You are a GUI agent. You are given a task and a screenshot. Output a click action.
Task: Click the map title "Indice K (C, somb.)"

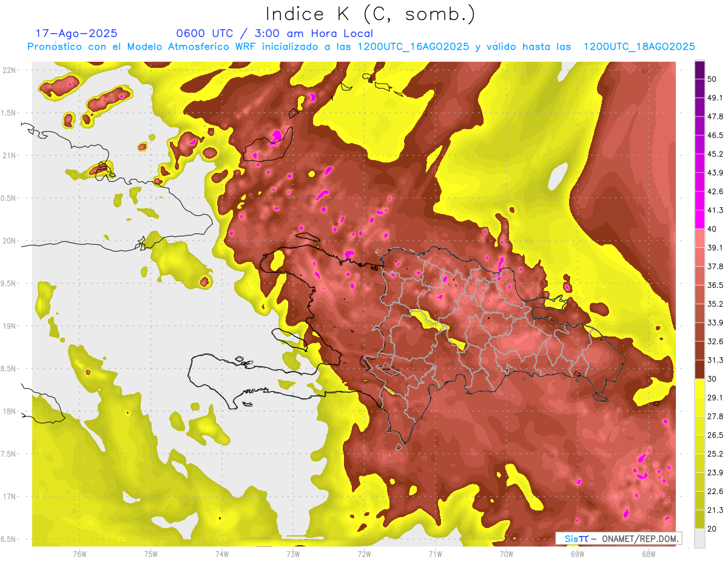point(370,13)
